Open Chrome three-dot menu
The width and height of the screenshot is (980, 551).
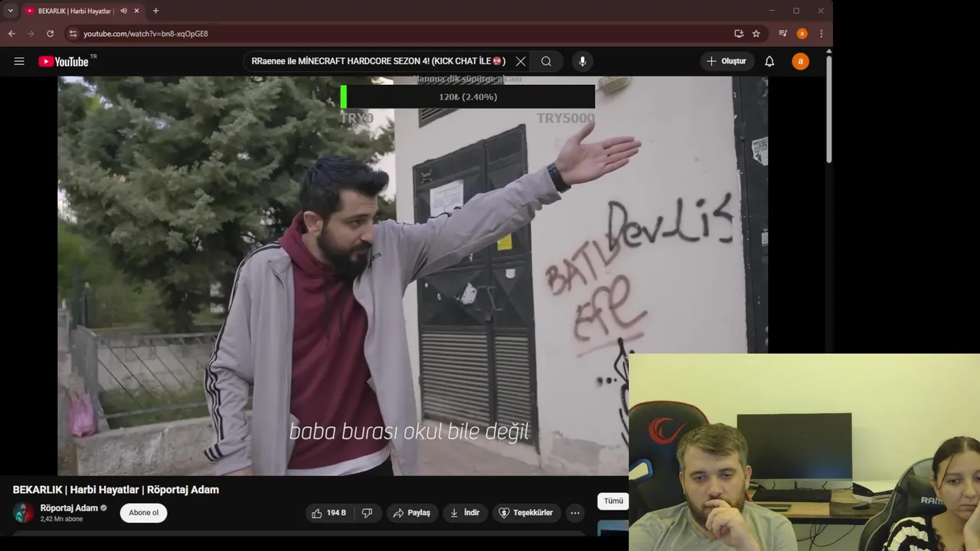(821, 34)
